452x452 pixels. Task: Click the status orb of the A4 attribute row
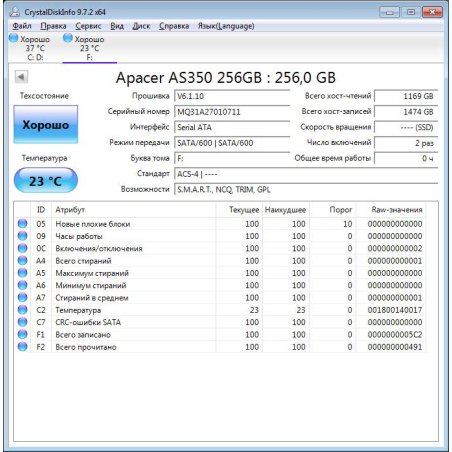point(22,261)
